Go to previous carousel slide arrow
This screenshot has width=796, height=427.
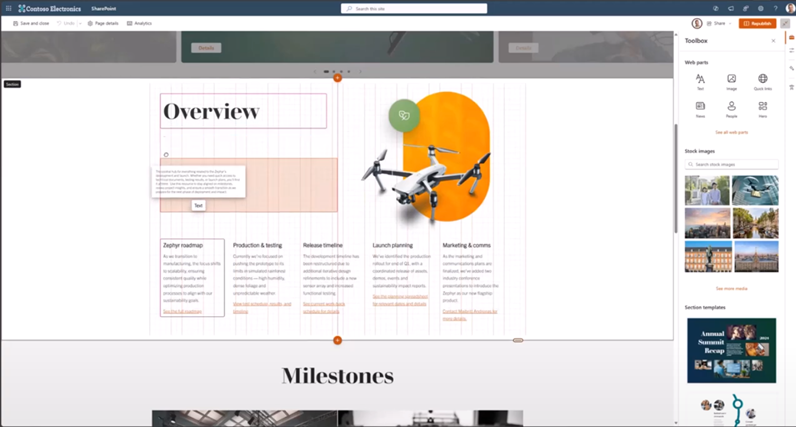pos(315,72)
